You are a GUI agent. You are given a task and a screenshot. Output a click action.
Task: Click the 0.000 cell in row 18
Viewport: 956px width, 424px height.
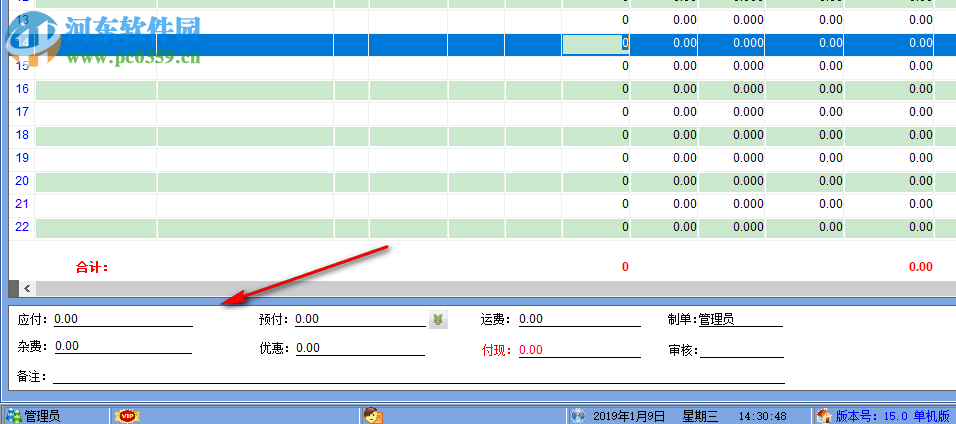pos(732,135)
